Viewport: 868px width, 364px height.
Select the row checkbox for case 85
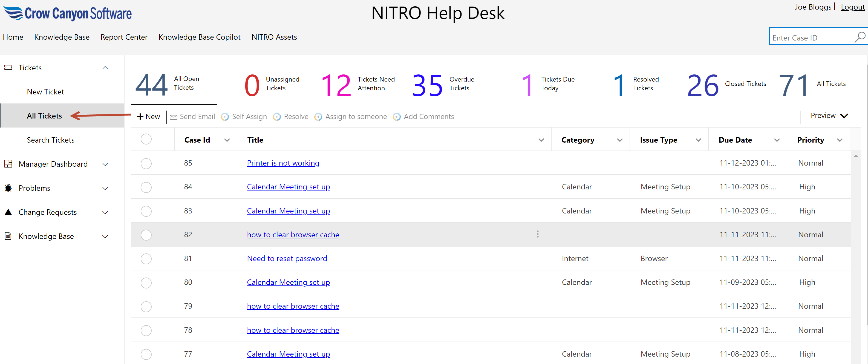pyautogui.click(x=146, y=163)
